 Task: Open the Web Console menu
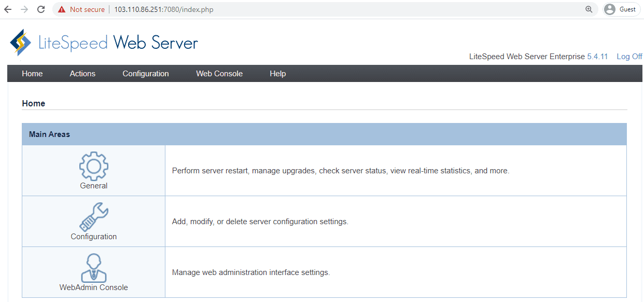coord(219,73)
